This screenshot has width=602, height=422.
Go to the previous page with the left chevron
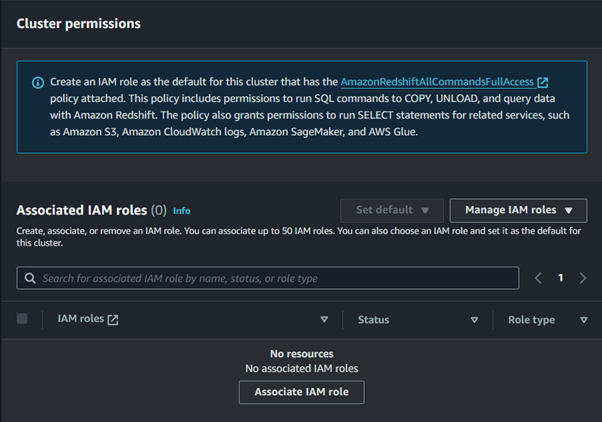(x=538, y=278)
